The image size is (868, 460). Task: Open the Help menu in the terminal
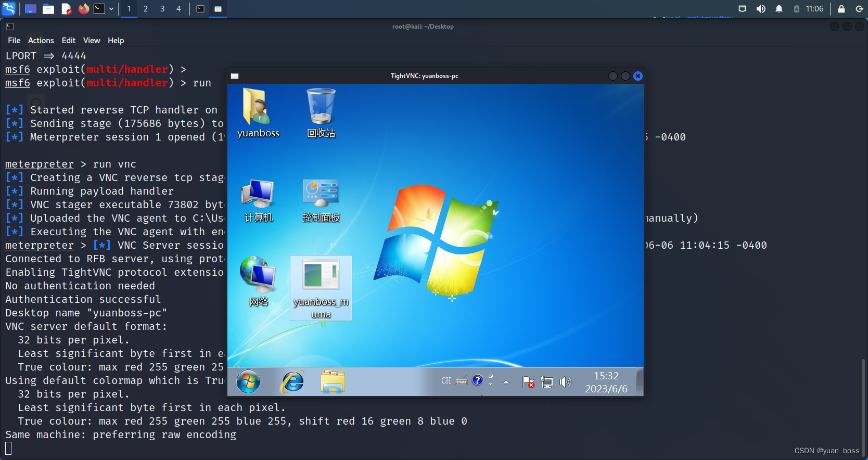point(116,41)
